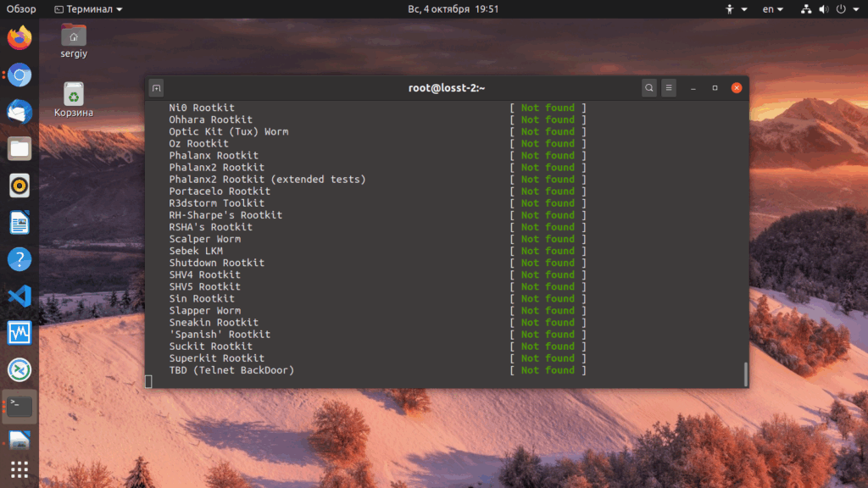
Task: Open the volume icon in system tray
Action: tap(824, 8)
